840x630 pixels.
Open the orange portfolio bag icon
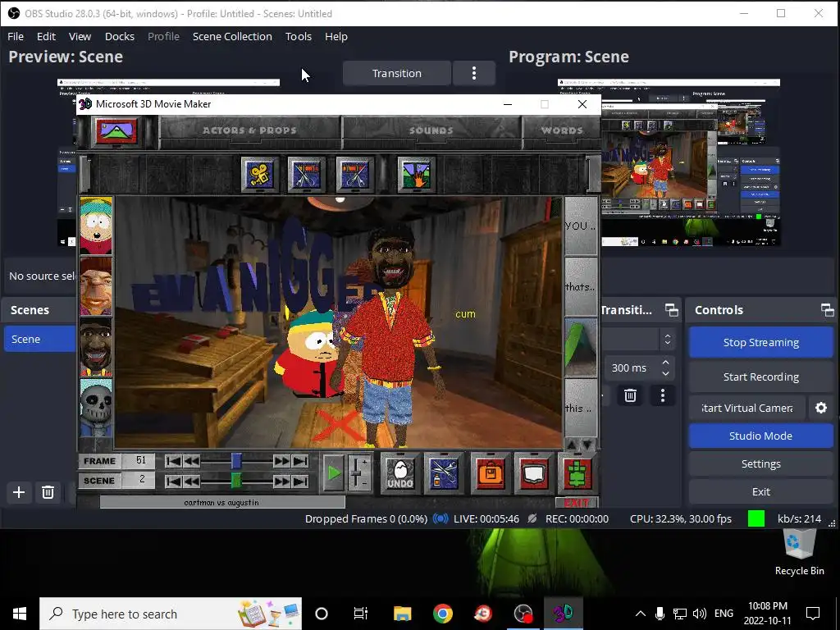pos(490,473)
